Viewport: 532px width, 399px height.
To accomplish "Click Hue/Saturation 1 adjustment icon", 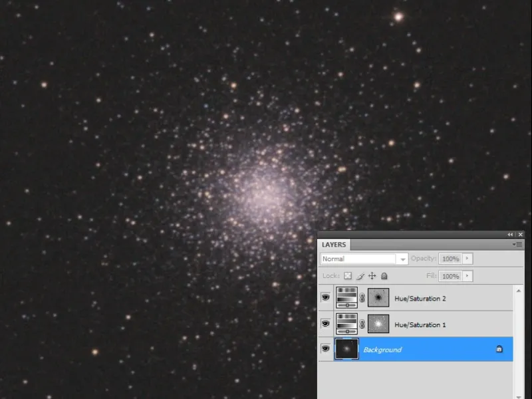I will 346,324.
